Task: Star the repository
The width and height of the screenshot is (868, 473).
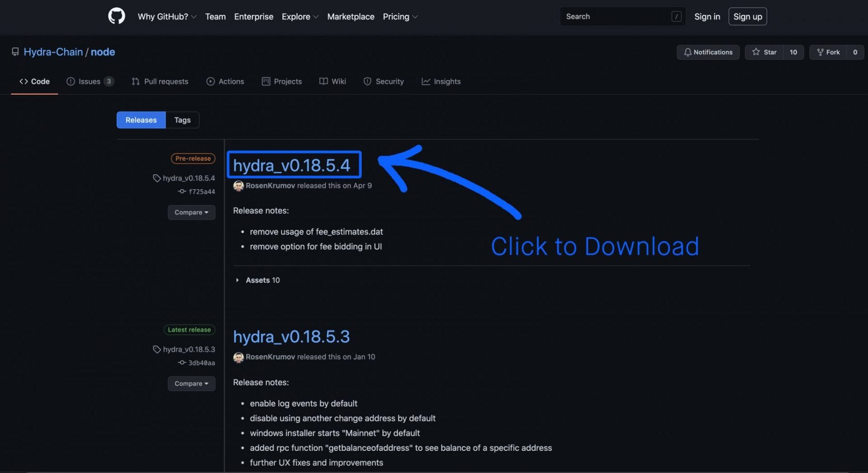Action: [x=764, y=52]
